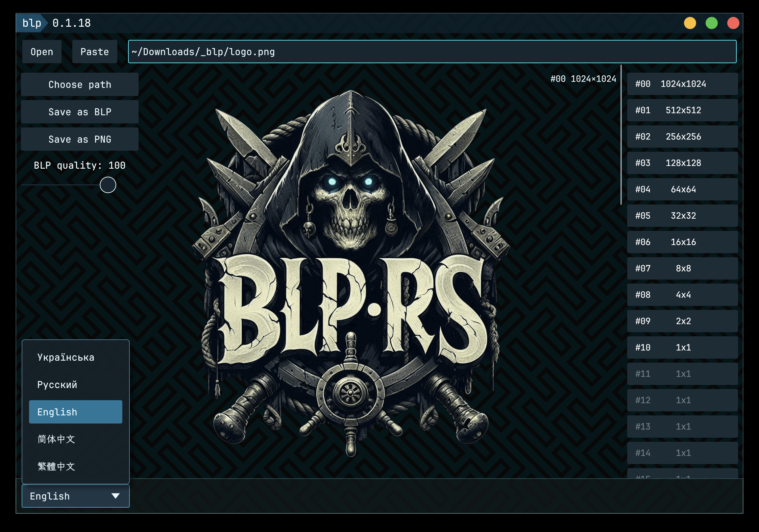Click the version text 0.1.18
Viewport: 759px width, 532px height.
pyautogui.click(x=72, y=23)
